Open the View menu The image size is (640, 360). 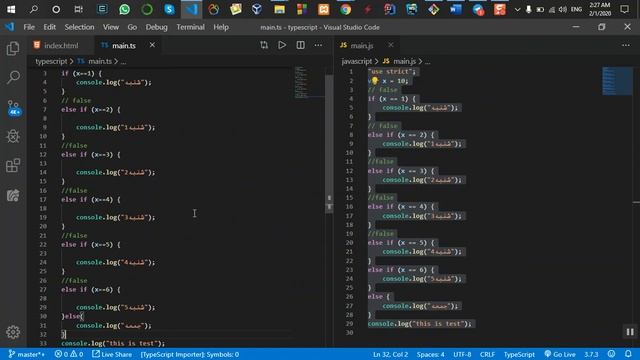pos(111,27)
